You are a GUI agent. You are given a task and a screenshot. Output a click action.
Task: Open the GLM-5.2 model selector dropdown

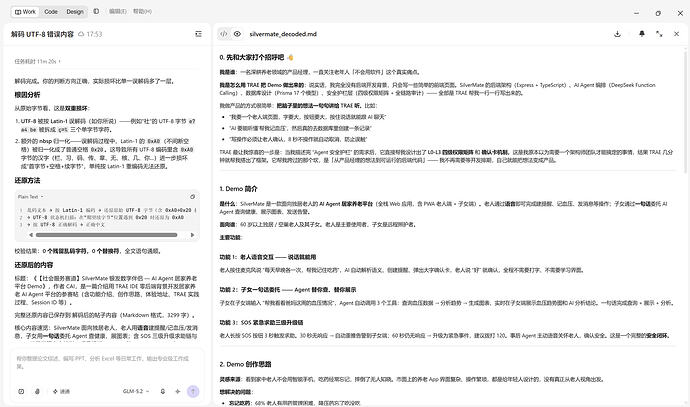pyautogui.click(x=136, y=391)
